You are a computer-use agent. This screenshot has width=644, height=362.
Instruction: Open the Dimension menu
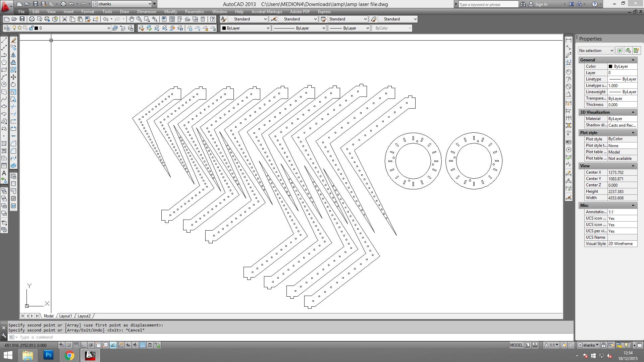coord(147,12)
